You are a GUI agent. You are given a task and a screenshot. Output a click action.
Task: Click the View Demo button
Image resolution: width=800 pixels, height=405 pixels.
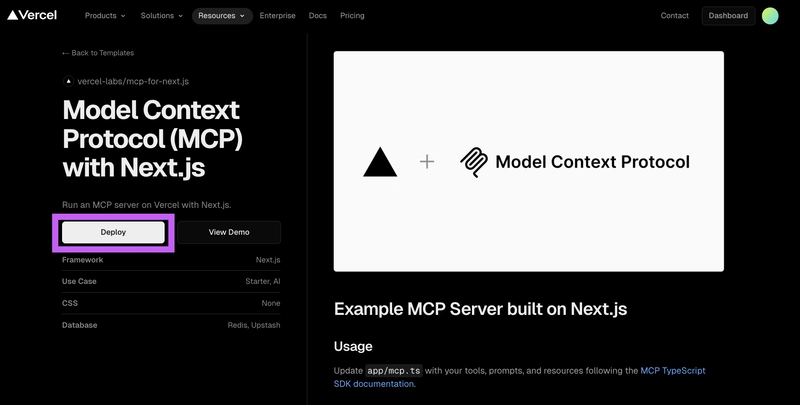point(229,232)
